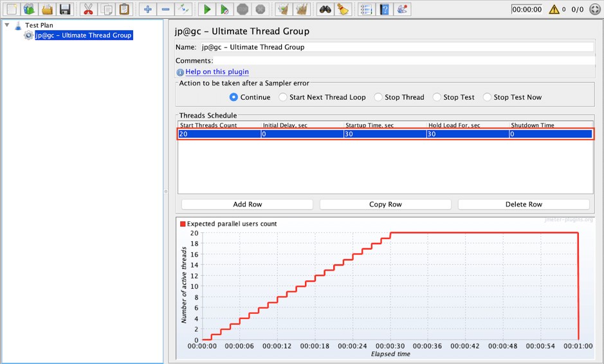This screenshot has height=364, width=604.
Task: Click the Startup Time, sec column header
Action: (385, 125)
